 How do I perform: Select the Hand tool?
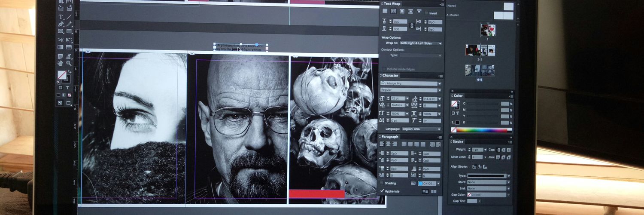(61, 63)
